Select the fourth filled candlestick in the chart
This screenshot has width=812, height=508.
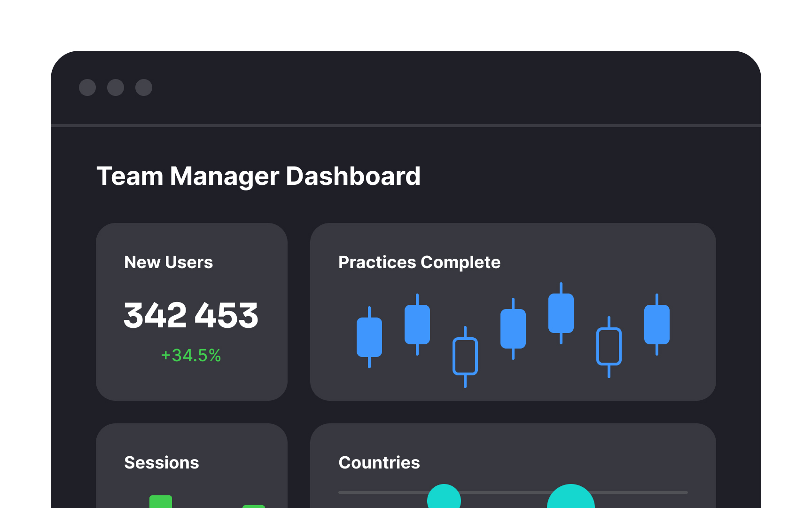[x=561, y=313]
